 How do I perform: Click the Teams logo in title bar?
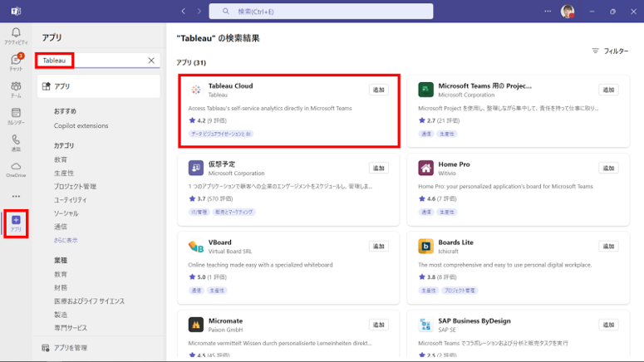[16, 11]
